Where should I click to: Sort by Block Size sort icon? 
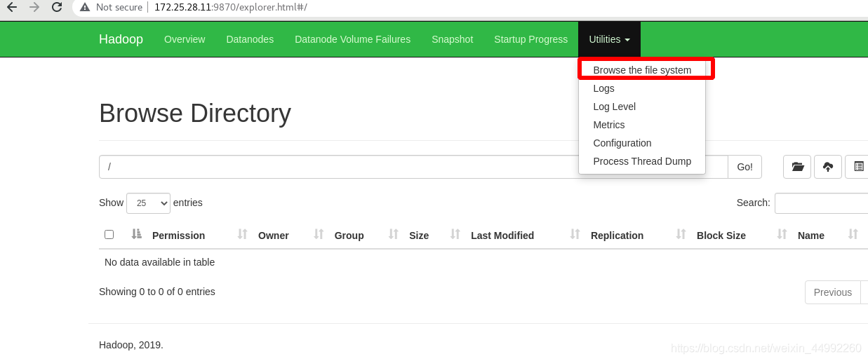point(782,235)
